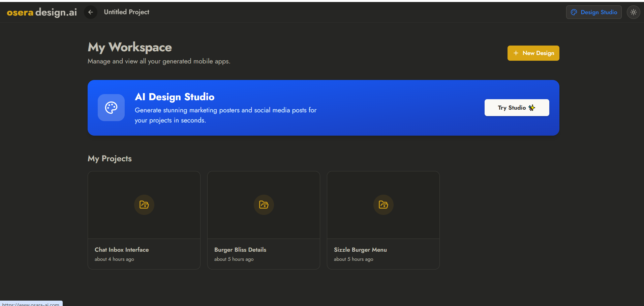Screen dimensions: 644x306
Task: Open the Chat Inbox Interface project title
Action: 122,250
